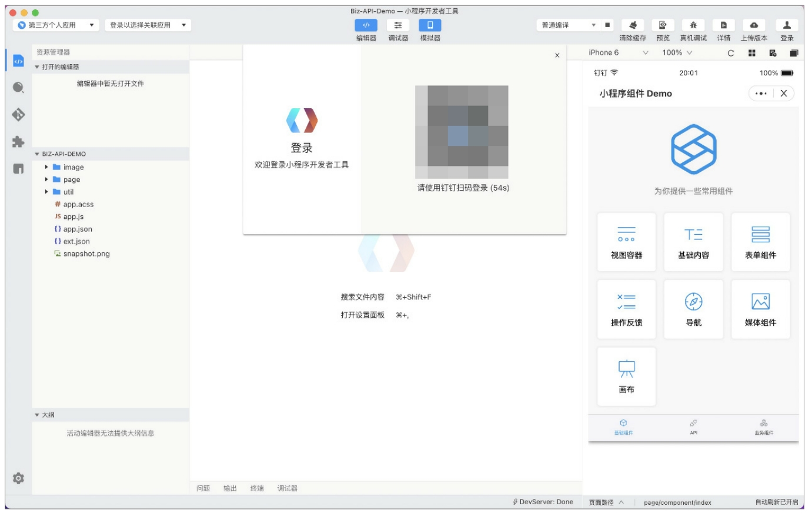Open the 第三方个人应用 dropdown
The image size is (812, 516).
click(x=56, y=25)
